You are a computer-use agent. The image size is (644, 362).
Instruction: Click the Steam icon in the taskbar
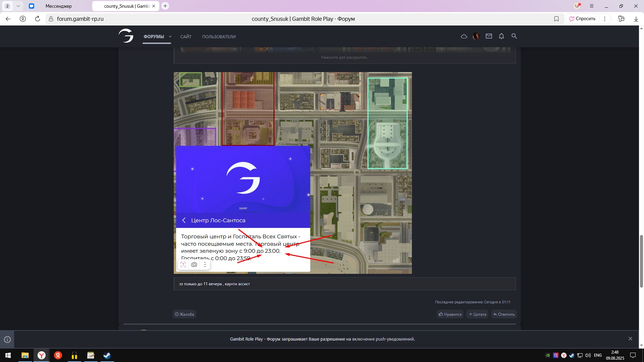click(x=107, y=355)
